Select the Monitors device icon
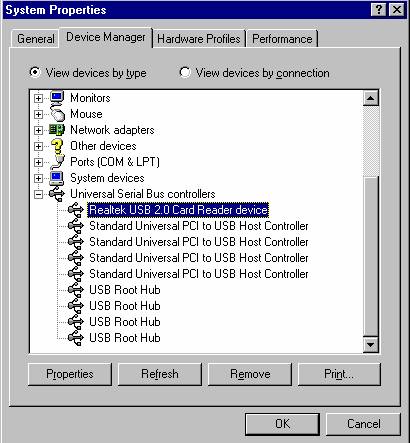Screen dimensions: 410x443 click(57, 98)
